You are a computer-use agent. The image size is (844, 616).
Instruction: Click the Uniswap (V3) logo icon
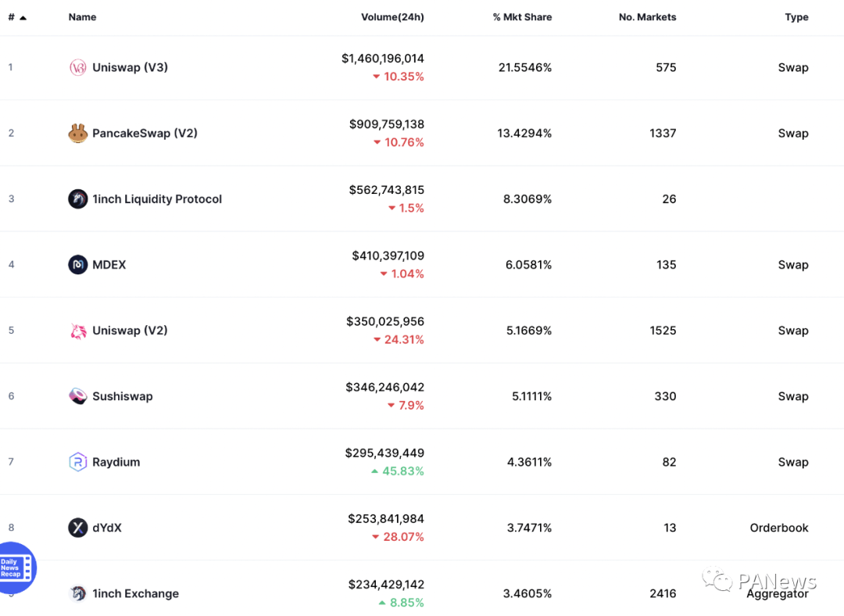tap(77, 67)
